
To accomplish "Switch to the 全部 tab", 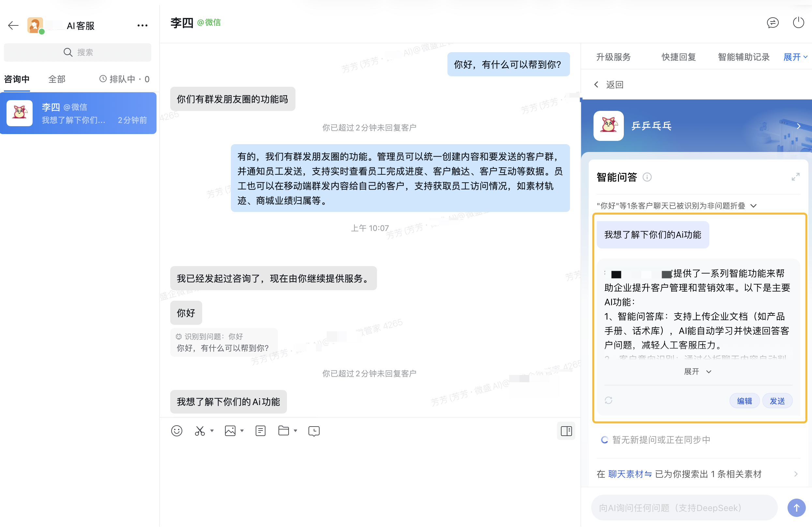I will [57, 79].
